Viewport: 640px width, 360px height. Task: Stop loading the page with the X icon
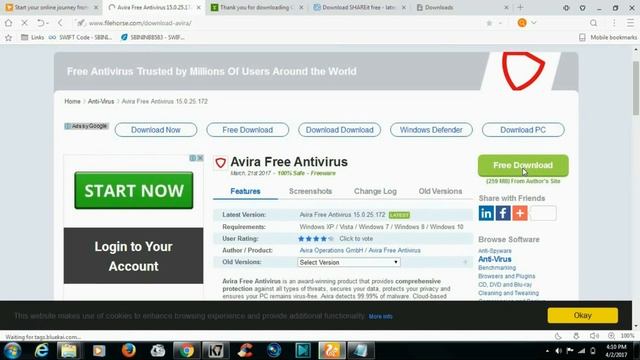[24, 23]
